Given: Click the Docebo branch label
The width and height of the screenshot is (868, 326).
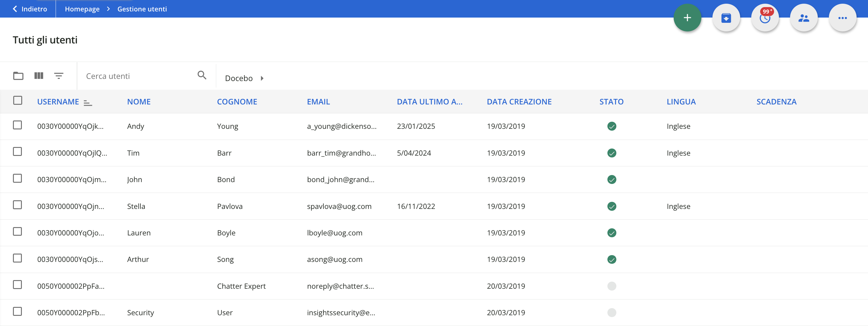Looking at the screenshot, I should (x=239, y=78).
